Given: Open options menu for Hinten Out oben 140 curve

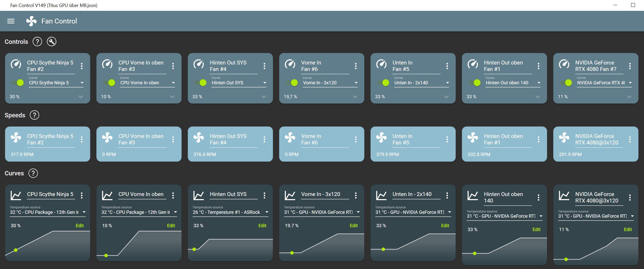Looking at the screenshot, I should [539, 198].
